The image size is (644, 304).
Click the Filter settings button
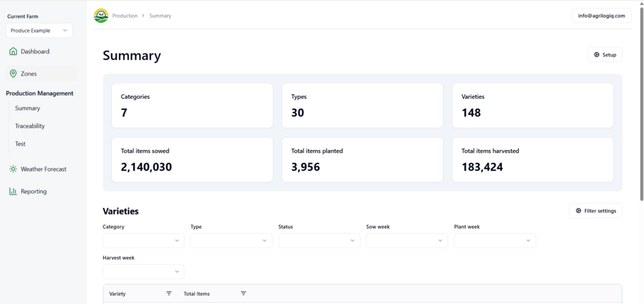click(x=596, y=210)
